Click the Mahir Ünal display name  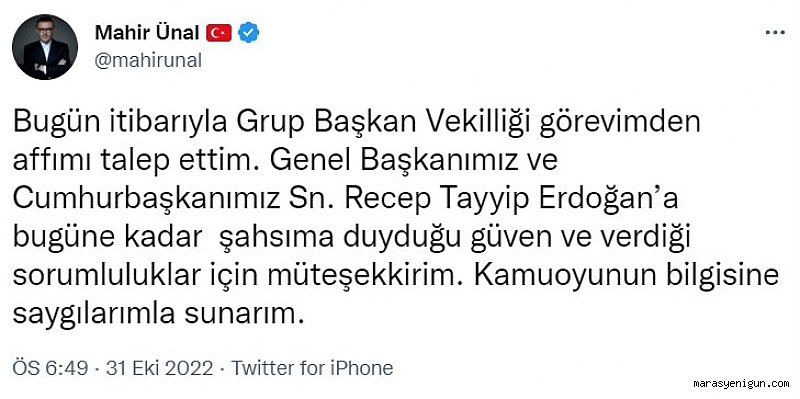[147, 33]
